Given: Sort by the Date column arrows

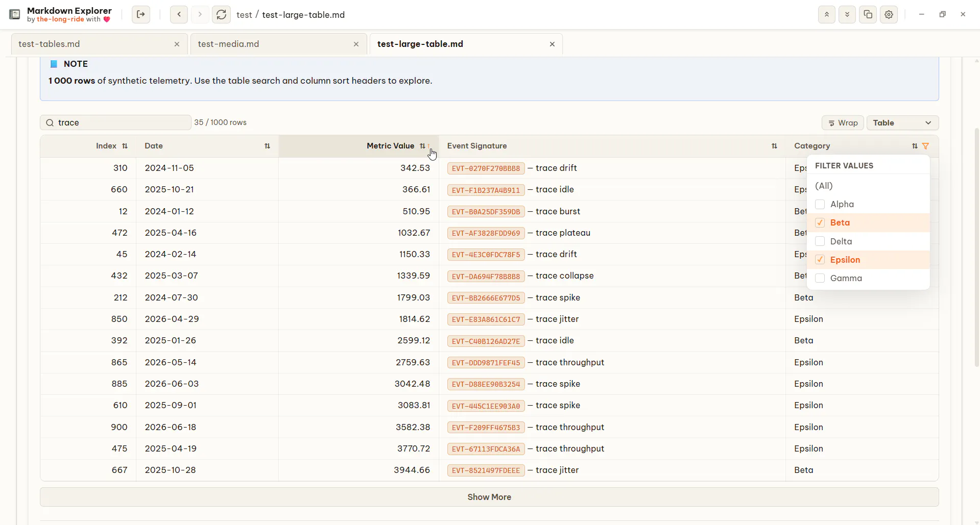Looking at the screenshot, I should point(267,146).
